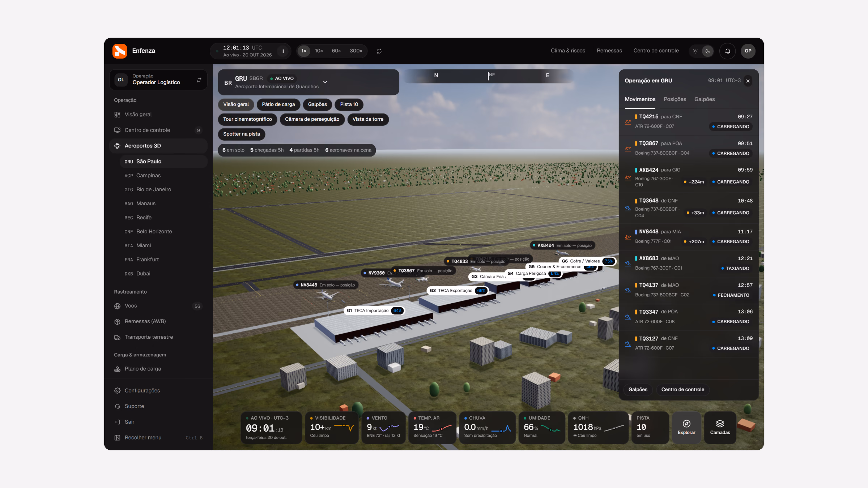Pause the live simulation clock

[282, 51]
